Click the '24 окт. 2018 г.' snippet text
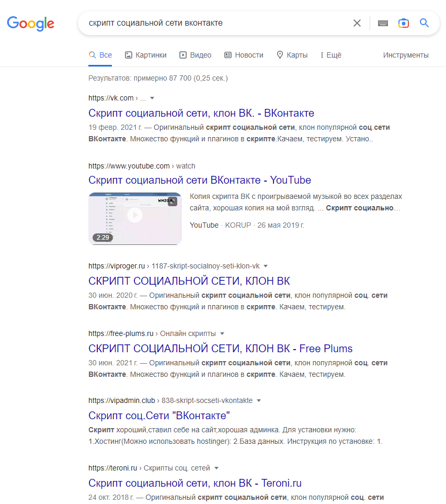This screenshot has height=504, width=446. pyautogui.click(x=111, y=498)
